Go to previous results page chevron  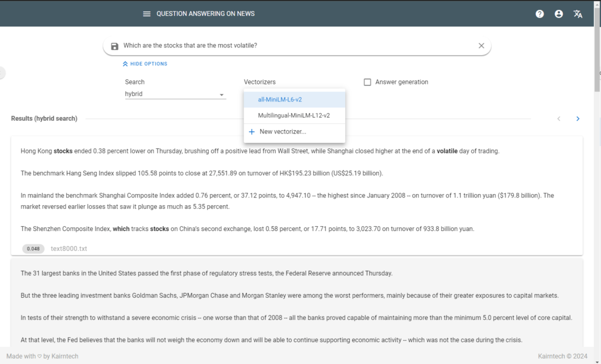pos(559,118)
